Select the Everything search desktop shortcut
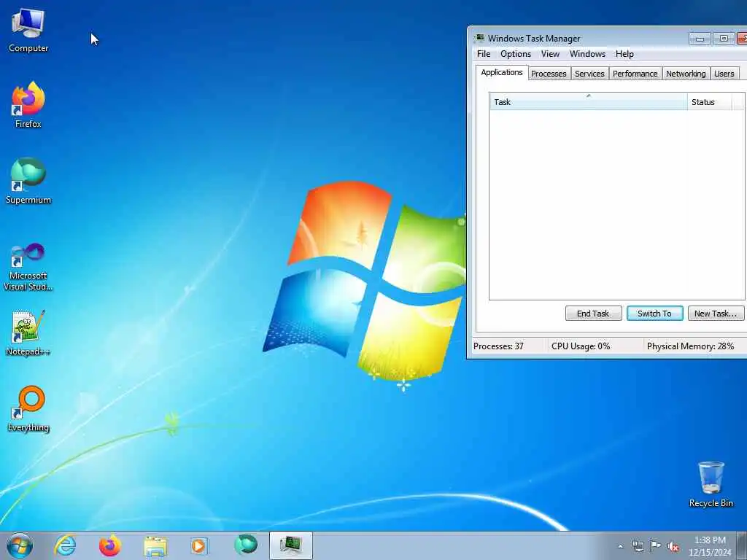This screenshot has width=747, height=560. (28, 408)
